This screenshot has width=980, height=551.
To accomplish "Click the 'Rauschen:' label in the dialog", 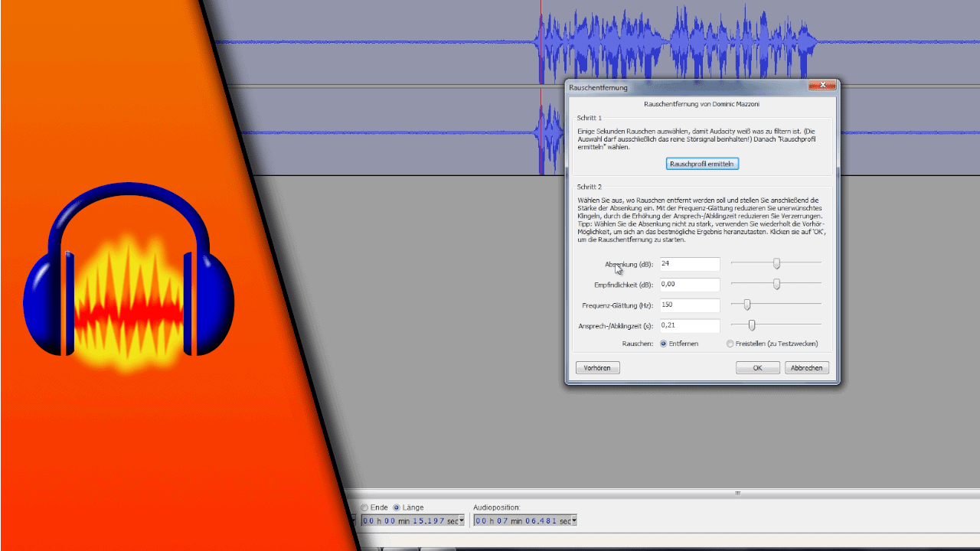I will [638, 344].
